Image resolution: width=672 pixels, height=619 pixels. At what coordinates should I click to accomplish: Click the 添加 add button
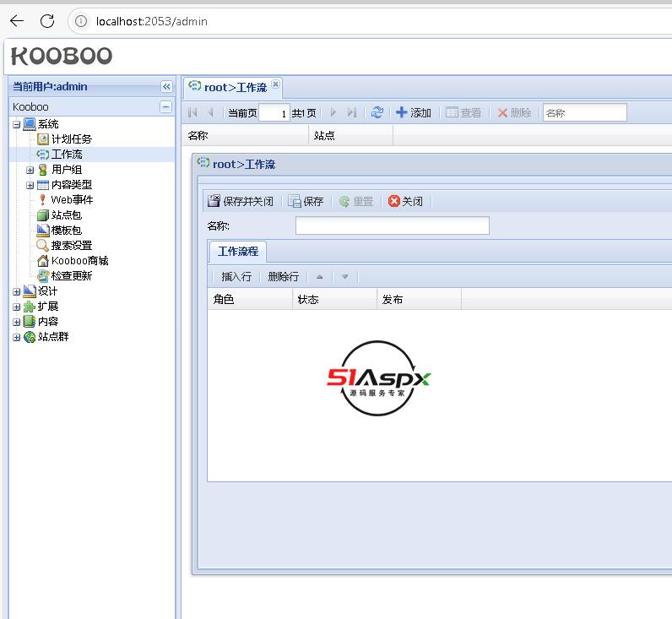(x=414, y=113)
